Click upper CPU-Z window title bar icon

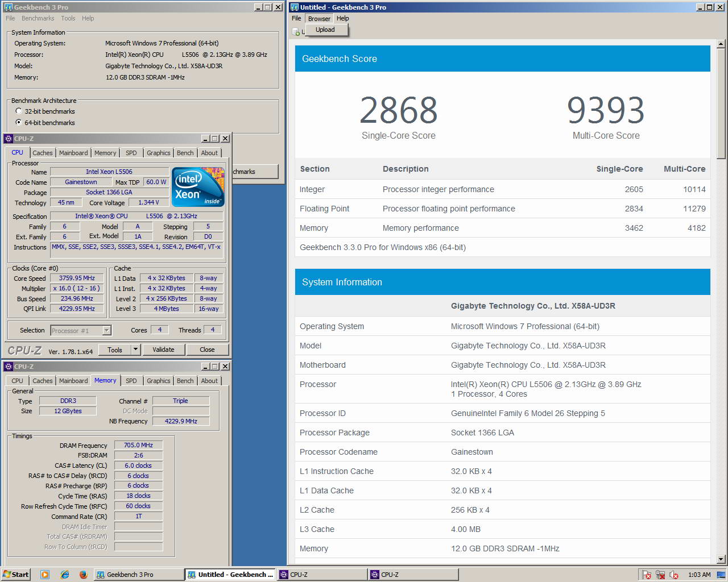[x=9, y=138]
